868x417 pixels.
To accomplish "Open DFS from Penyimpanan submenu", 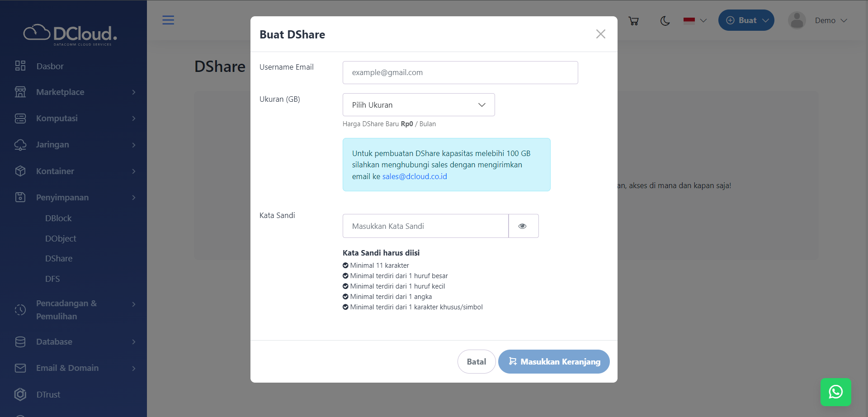I will (52, 279).
